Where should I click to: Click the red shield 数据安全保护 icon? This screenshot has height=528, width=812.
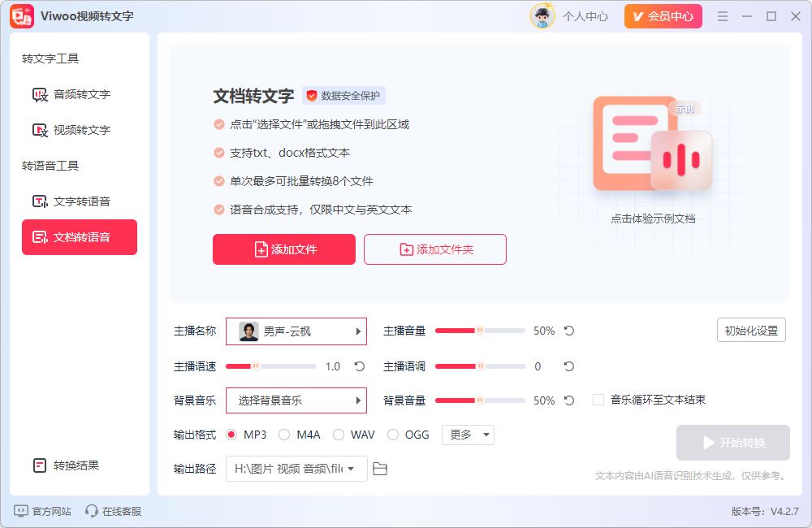click(311, 96)
